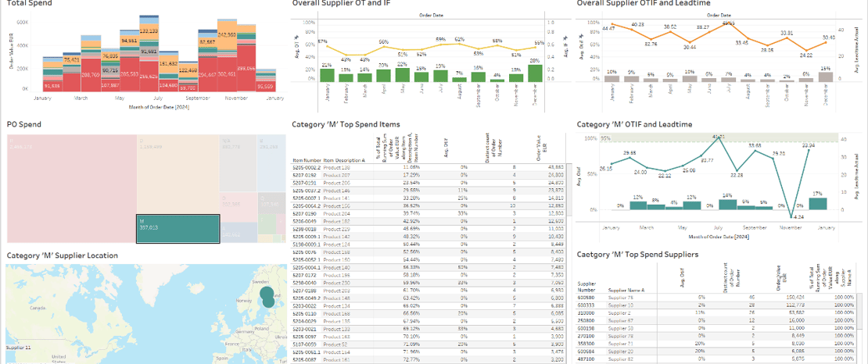Click the teal 17% bar in Category M OTIF chart
Image resolution: width=868 pixels, height=364 pixels.
pyautogui.click(x=818, y=204)
